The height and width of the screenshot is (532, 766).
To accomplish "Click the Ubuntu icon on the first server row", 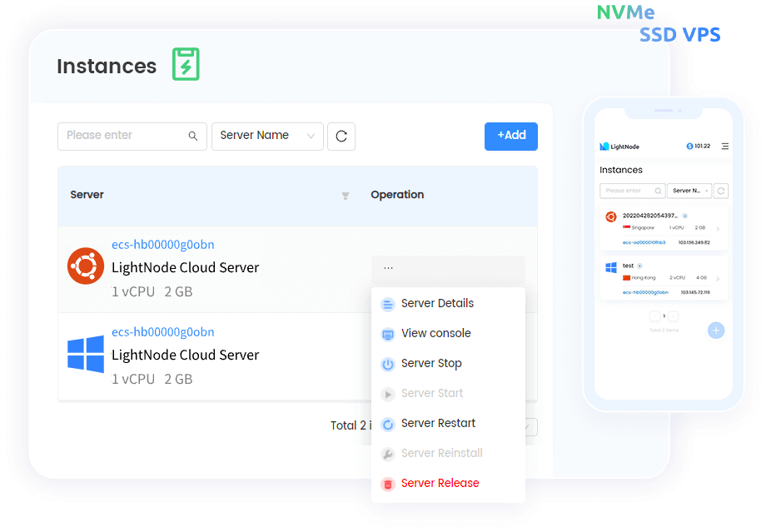I will (86, 266).
